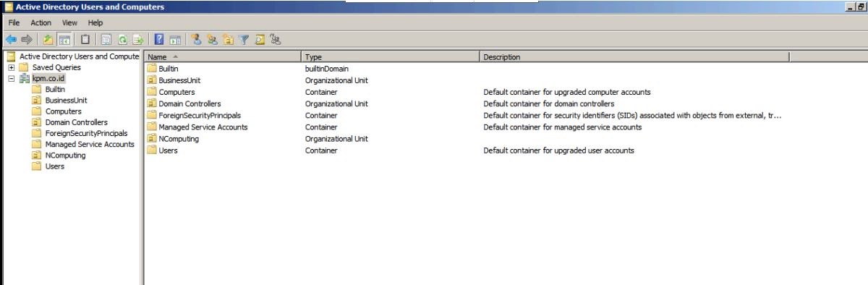
Task: Go up one level with the folder arrow icon
Action: [x=48, y=40]
